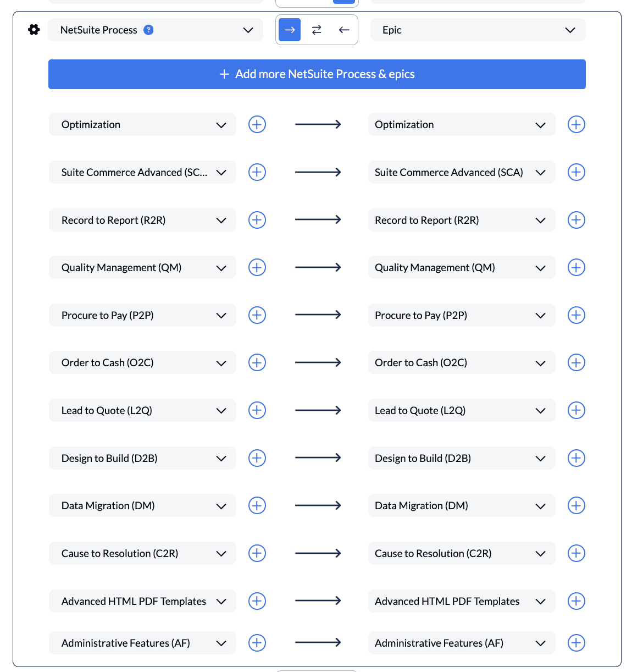The width and height of the screenshot is (632, 672).
Task: Click plus beside right Record to Report
Action: (576, 220)
